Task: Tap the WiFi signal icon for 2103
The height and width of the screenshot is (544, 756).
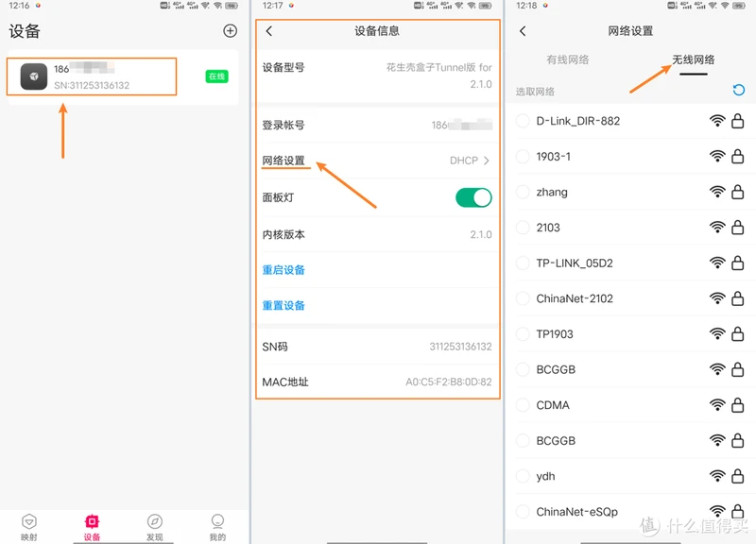Action: (x=717, y=227)
